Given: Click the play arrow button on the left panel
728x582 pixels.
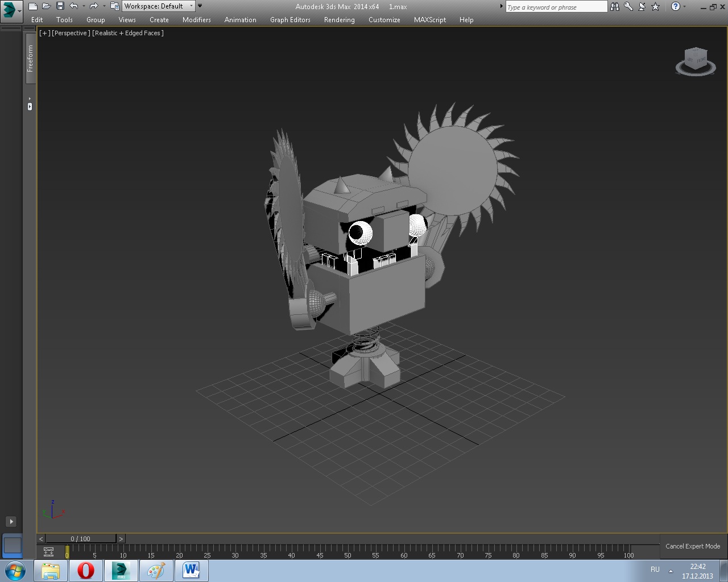Looking at the screenshot, I should (11, 521).
